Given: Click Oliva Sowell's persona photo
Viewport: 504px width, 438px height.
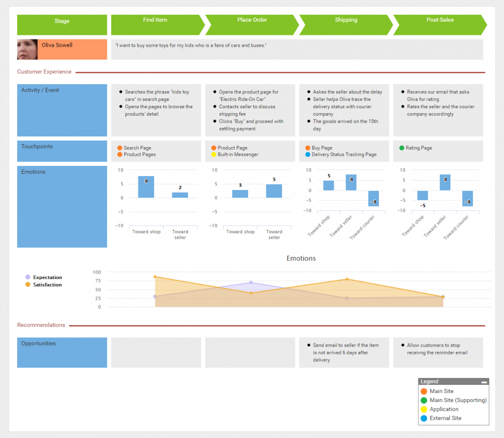Looking at the screenshot, I should click(x=28, y=49).
